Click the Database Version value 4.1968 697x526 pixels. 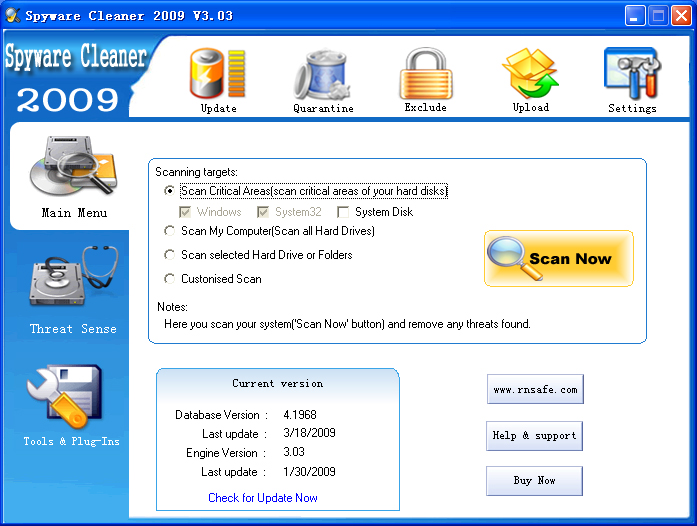[300, 414]
